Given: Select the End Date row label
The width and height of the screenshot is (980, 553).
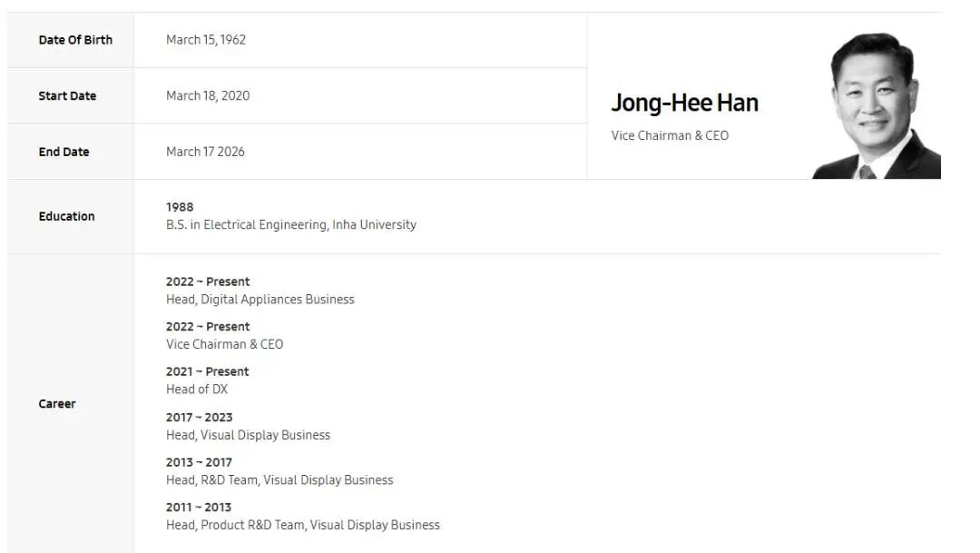Looking at the screenshot, I should [64, 153].
